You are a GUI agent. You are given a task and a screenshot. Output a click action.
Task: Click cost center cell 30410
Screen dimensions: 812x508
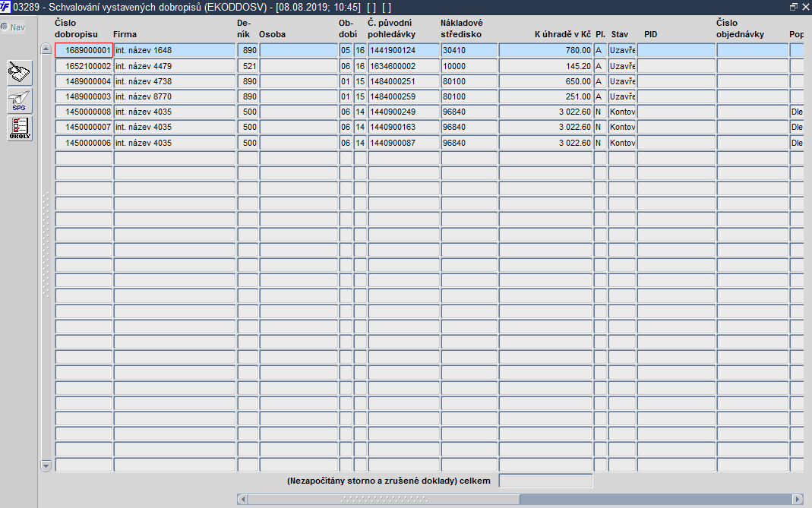pyautogui.click(x=469, y=50)
